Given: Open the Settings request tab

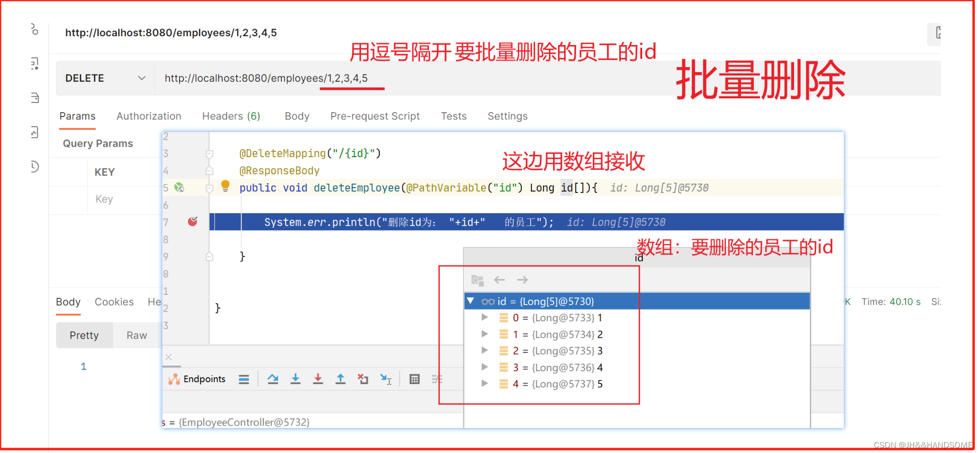Looking at the screenshot, I should click(508, 116).
